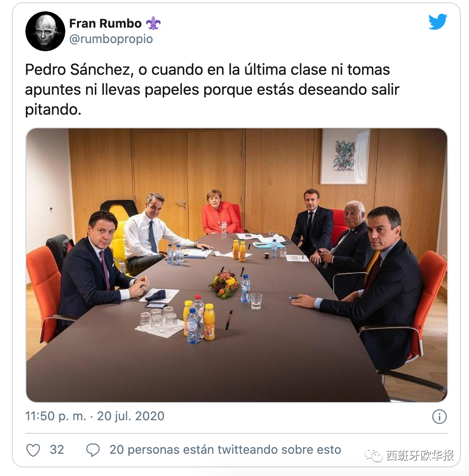Visit the @rumbopropio handle link
Viewport: 469px width, 476px height.
[111, 39]
